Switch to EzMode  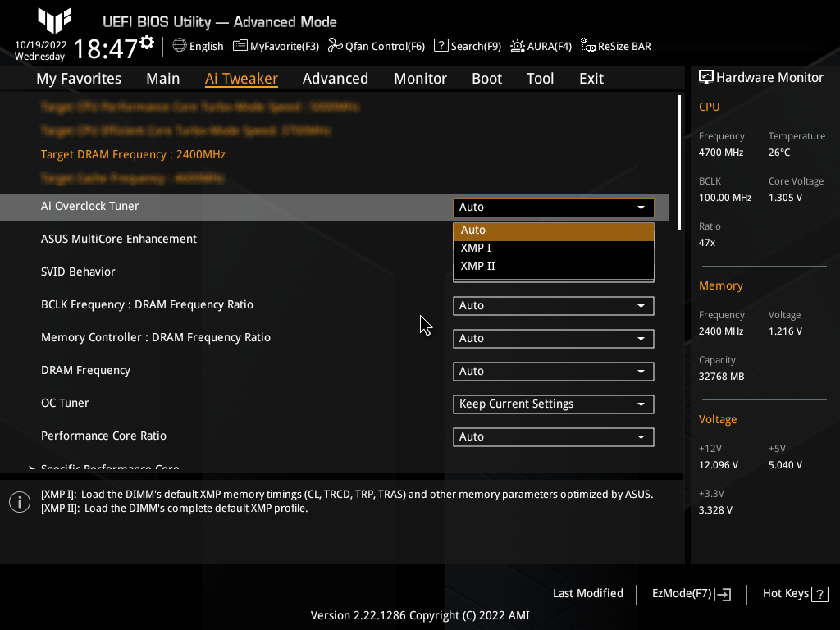coord(690,593)
